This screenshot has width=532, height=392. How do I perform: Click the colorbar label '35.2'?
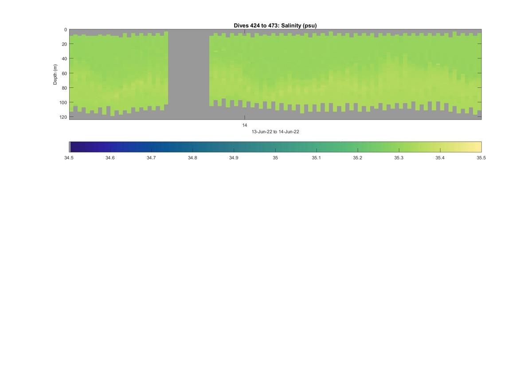pos(357,158)
